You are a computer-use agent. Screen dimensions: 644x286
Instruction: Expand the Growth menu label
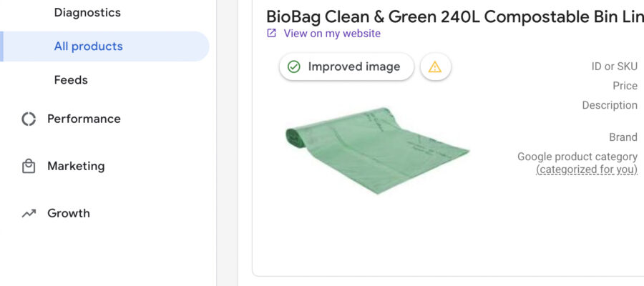(69, 213)
